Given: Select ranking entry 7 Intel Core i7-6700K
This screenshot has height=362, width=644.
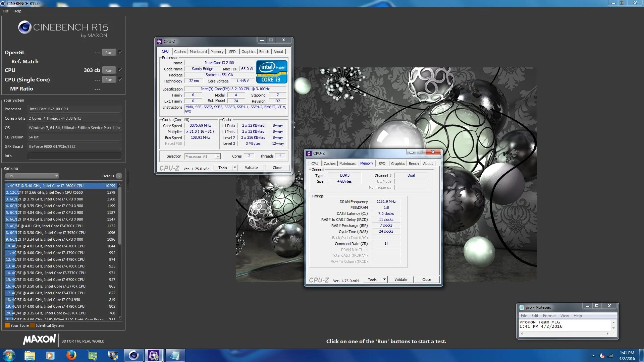Looking at the screenshot, I should pyautogui.click(x=61, y=226).
